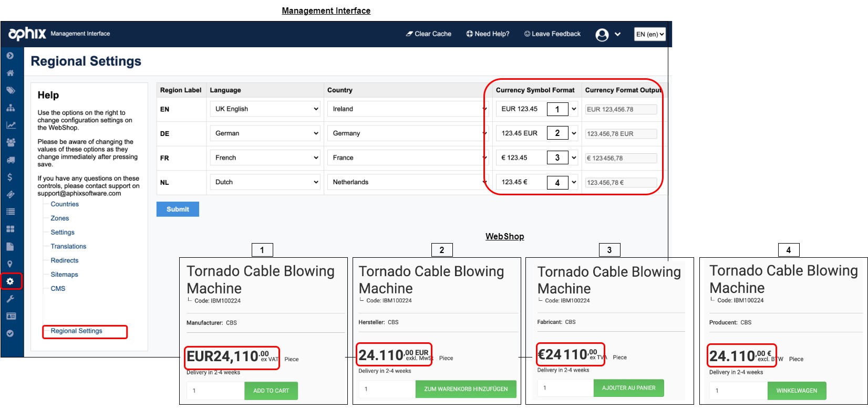Click the wrench tools sidebar icon
The height and width of the screenshot is (410, 868).
click(x=10, y=299)
